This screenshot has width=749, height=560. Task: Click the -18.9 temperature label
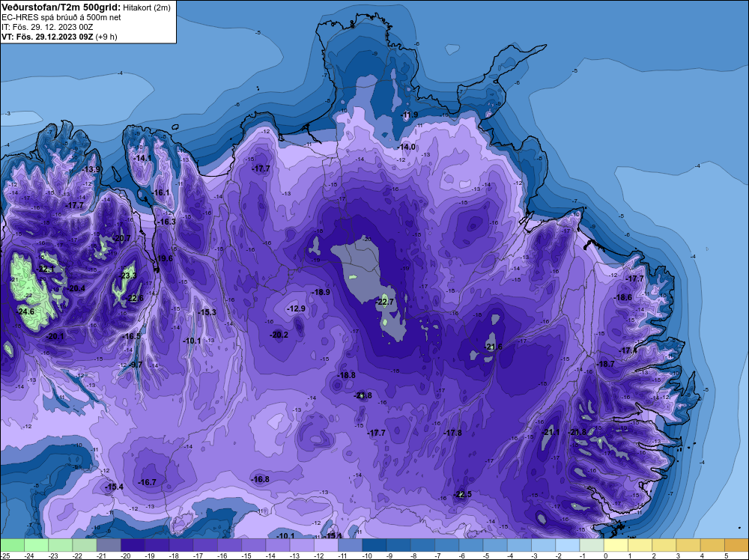321,292
